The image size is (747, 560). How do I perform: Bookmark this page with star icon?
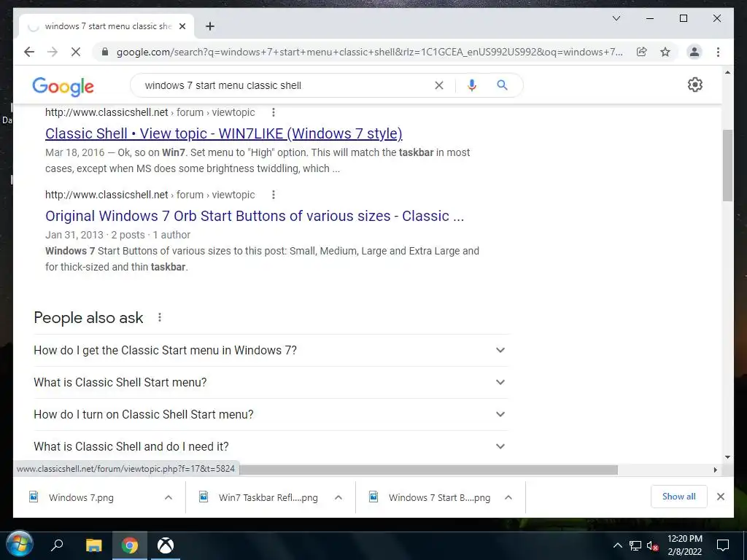(x=665, y=52)
